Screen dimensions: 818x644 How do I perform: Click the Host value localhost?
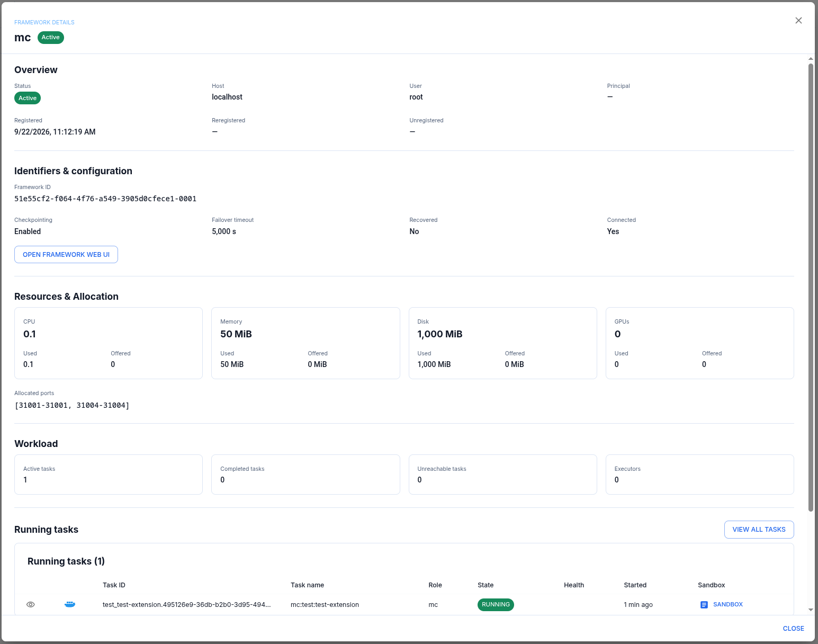[x=227, y=97]
